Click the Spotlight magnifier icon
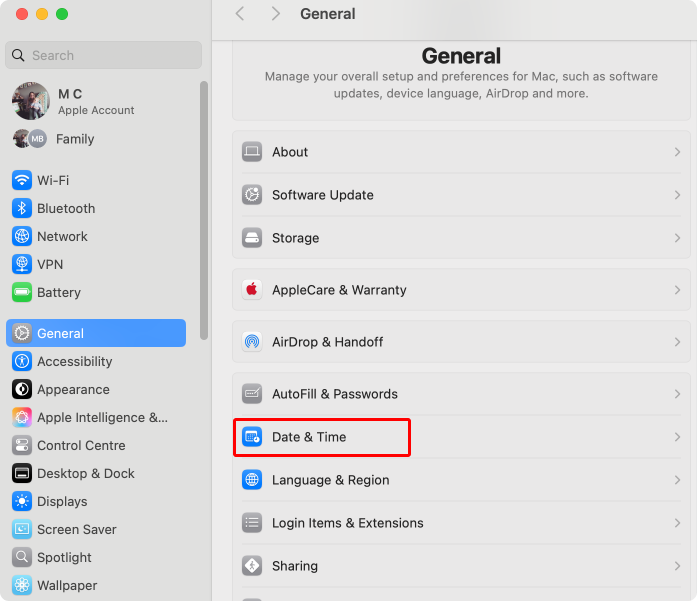 pos(22,557)
